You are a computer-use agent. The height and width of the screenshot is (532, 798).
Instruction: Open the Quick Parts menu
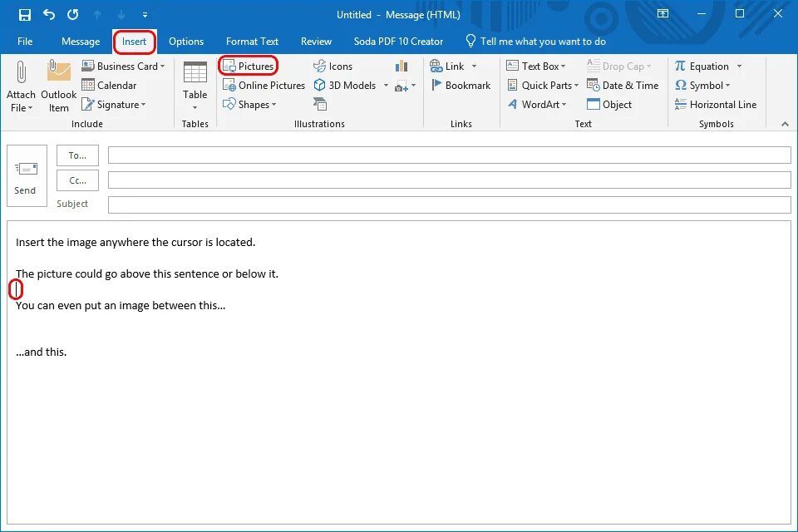click(543, 86)
